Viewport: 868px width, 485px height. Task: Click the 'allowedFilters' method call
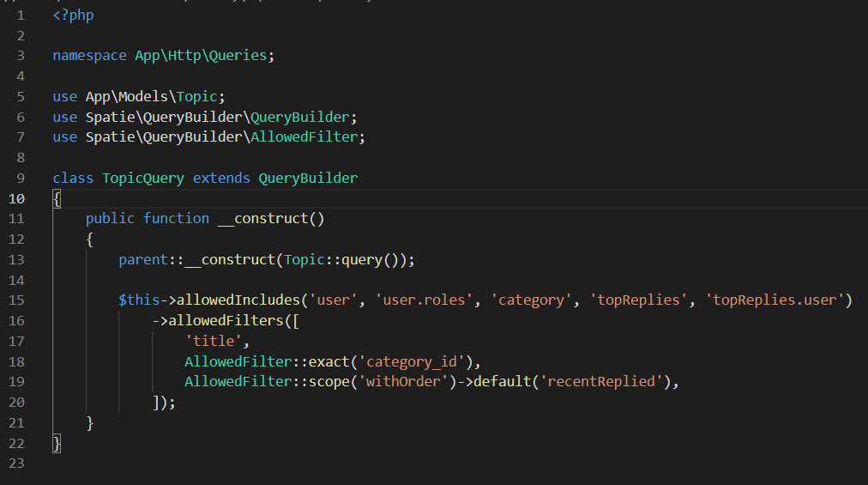pyautogui.click(x=226, y=320)
